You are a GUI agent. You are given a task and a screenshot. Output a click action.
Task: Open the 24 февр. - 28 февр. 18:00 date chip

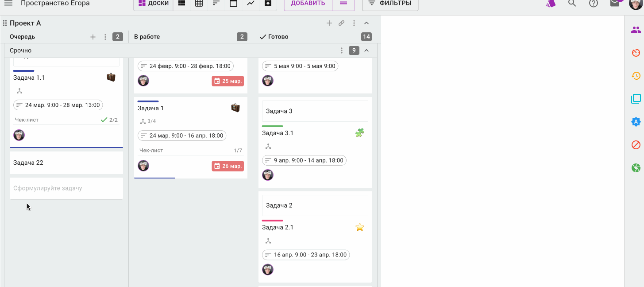[x=185, y=66]
